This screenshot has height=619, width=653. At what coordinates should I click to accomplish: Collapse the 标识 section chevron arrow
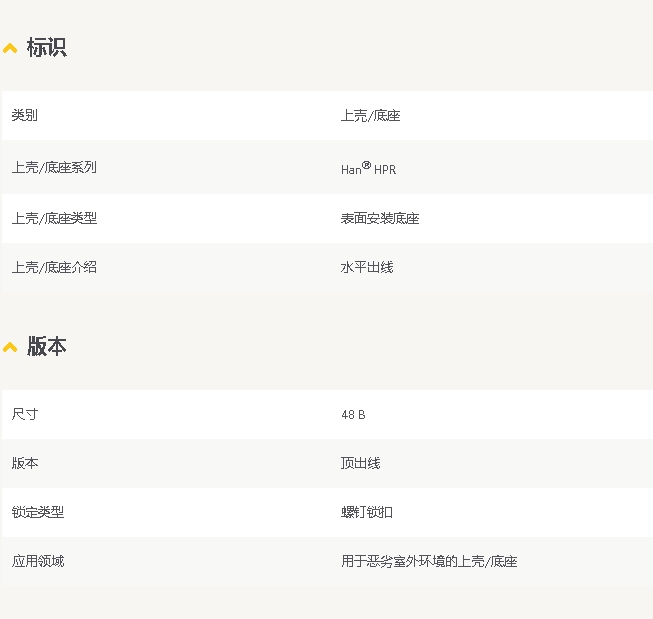click(x=10, y=48)
